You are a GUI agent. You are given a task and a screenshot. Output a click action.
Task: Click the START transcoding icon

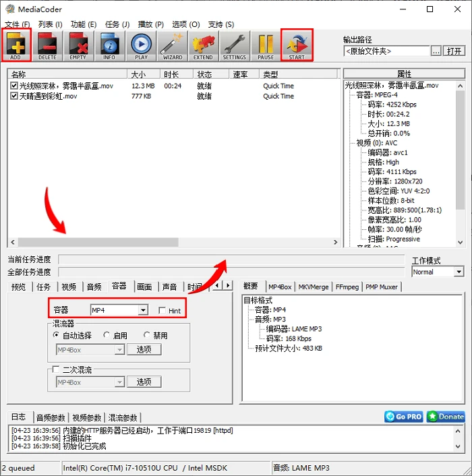pyautogui.click(x=297, y=46)
